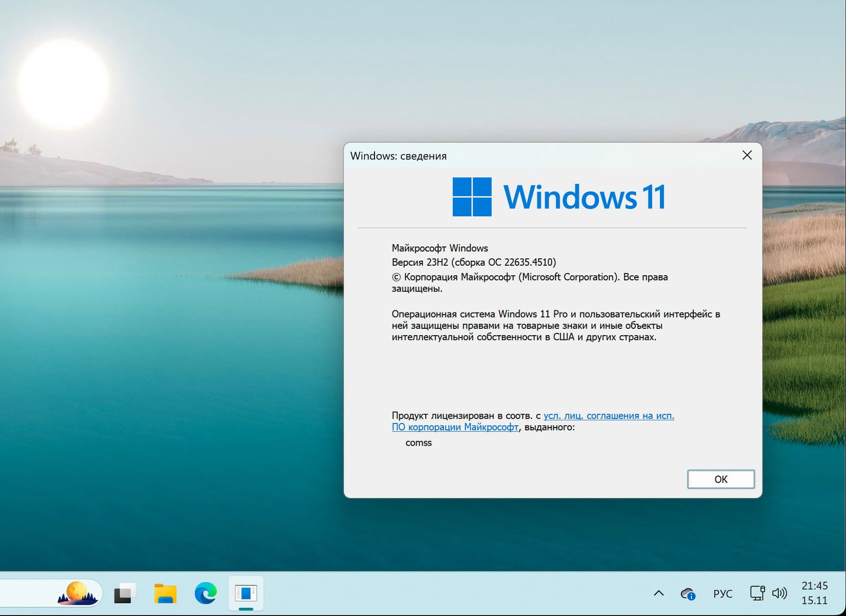The width and height of the screenshot is (846, 616).
Task: Close the Windows: сведения dialog
Action: coord(747,155)
